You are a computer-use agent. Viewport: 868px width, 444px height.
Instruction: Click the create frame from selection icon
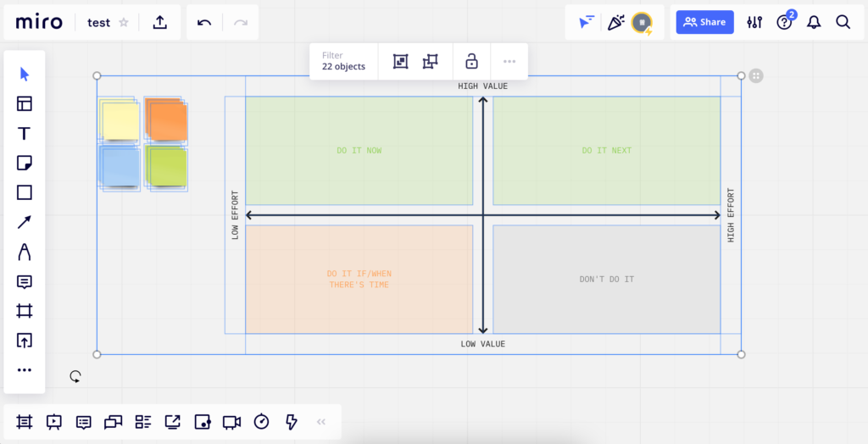click(430, 62)
